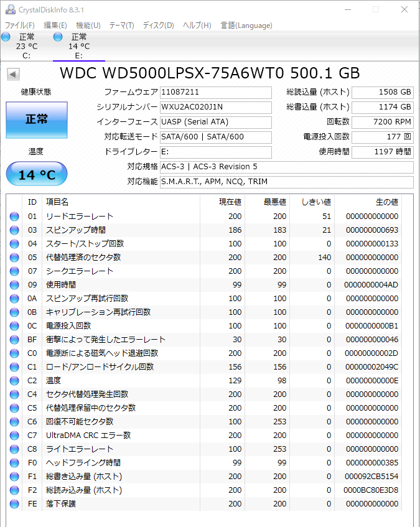Click the ID column header
This screenshot has width=420, height=527.
[x=32, y=202]
